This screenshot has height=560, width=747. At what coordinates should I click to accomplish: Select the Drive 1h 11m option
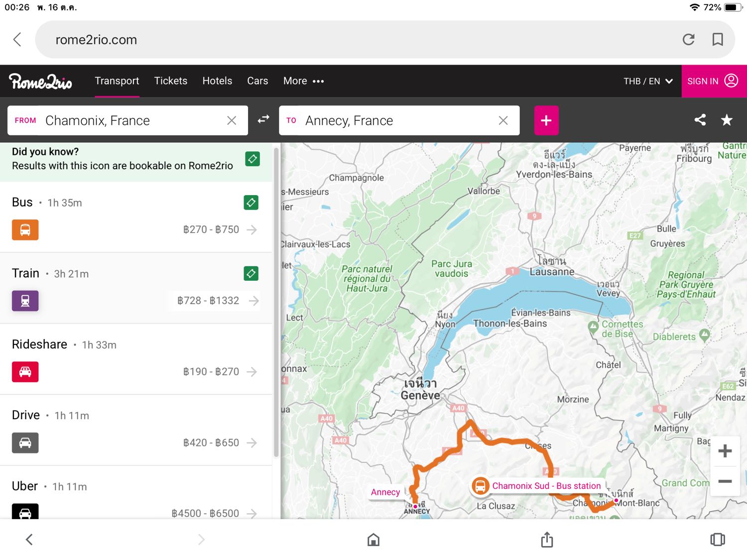136,430
